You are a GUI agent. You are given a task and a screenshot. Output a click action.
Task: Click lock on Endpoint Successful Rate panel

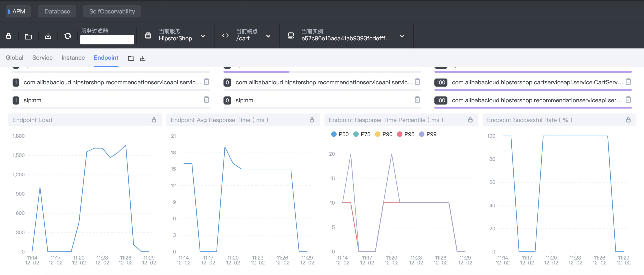click(x=628, y=120)
